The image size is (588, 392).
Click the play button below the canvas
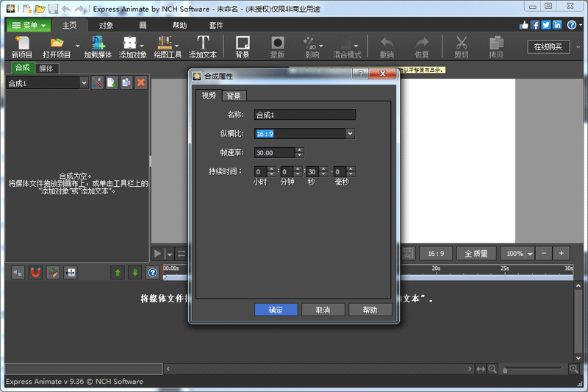click(x=158, y=254)
